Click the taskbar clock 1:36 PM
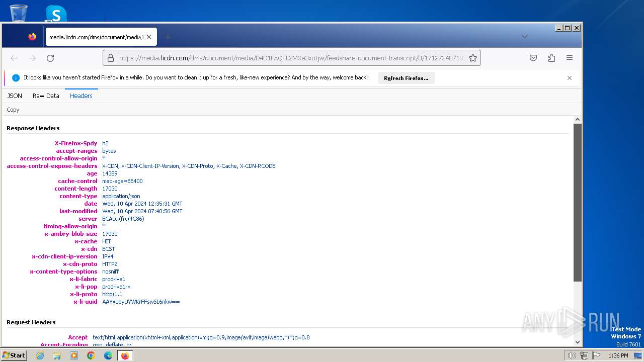Screen dimensions: 644x362 [x=618, y=355]
